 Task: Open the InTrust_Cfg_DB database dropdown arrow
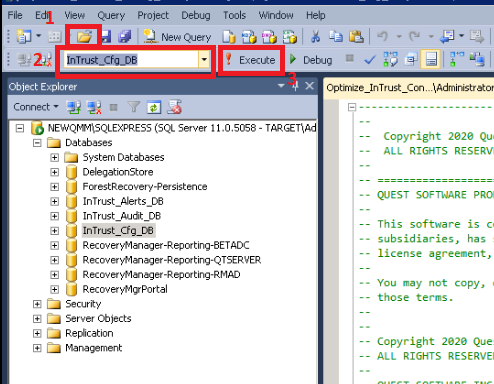[x=204, y=60]
